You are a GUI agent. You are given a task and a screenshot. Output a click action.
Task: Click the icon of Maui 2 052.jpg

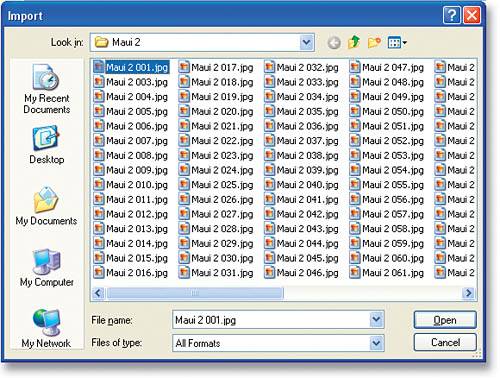(355, 141)
